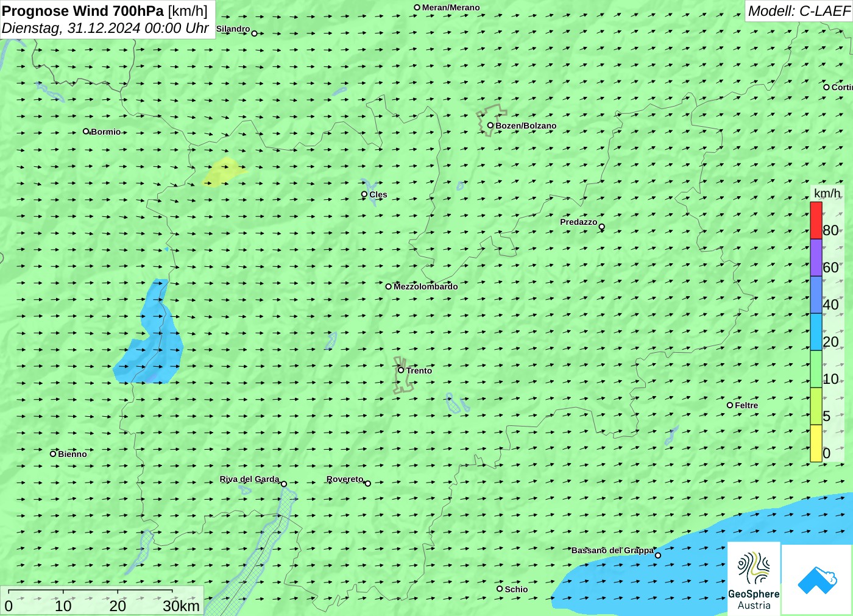
Task: Click the Meran/Merano city marker
Action: (x=417, y=7)
